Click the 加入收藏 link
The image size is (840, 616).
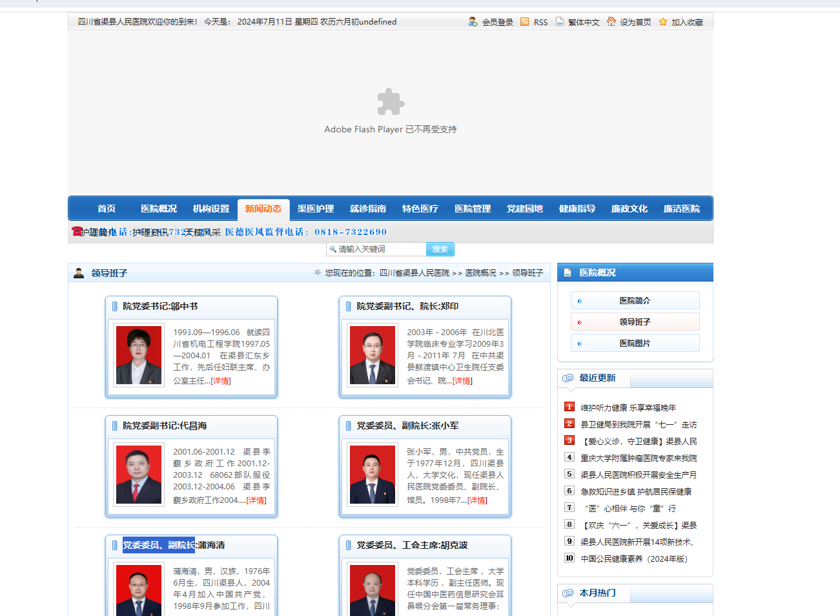tap(687, 22)
